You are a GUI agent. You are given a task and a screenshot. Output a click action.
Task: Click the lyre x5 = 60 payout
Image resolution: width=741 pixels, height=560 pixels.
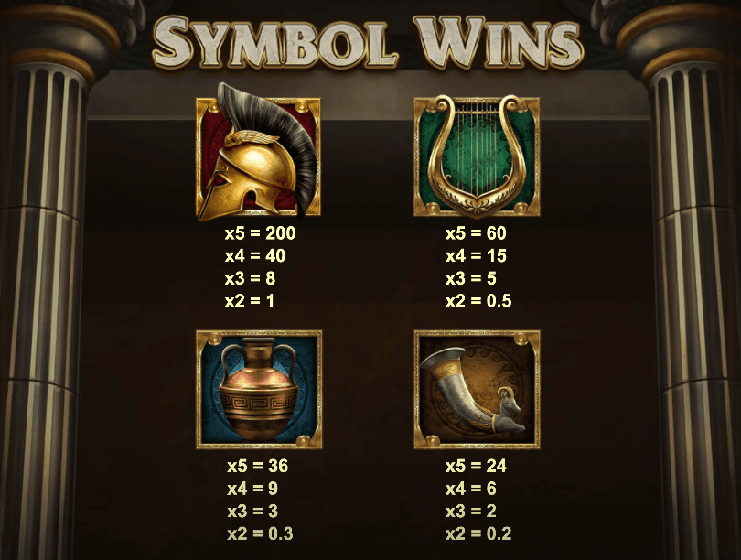[x=476, y=233]
